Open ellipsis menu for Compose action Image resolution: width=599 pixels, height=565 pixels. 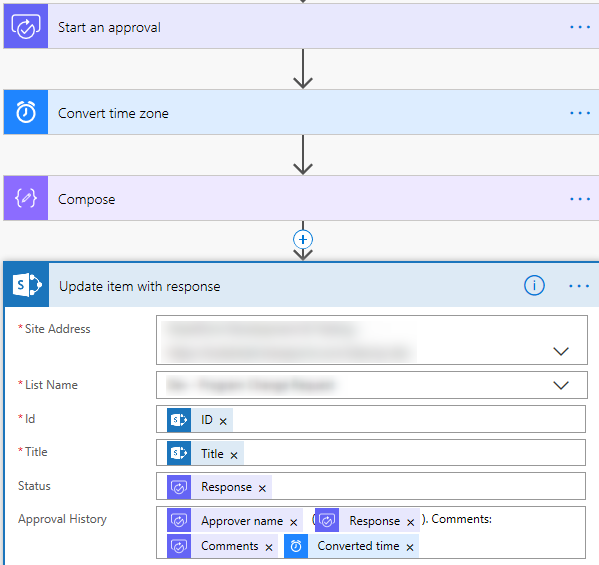580,199
